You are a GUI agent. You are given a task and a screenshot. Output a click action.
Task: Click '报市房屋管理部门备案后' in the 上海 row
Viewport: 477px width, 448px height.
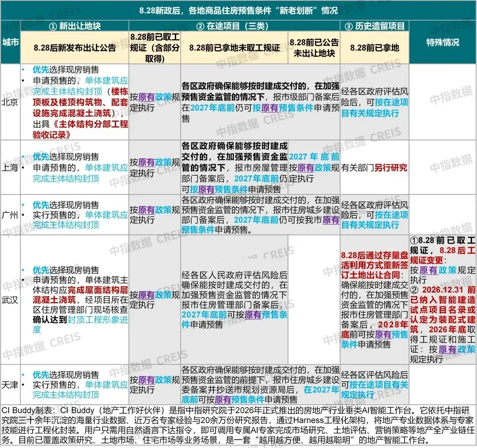[x=234, y=173]
